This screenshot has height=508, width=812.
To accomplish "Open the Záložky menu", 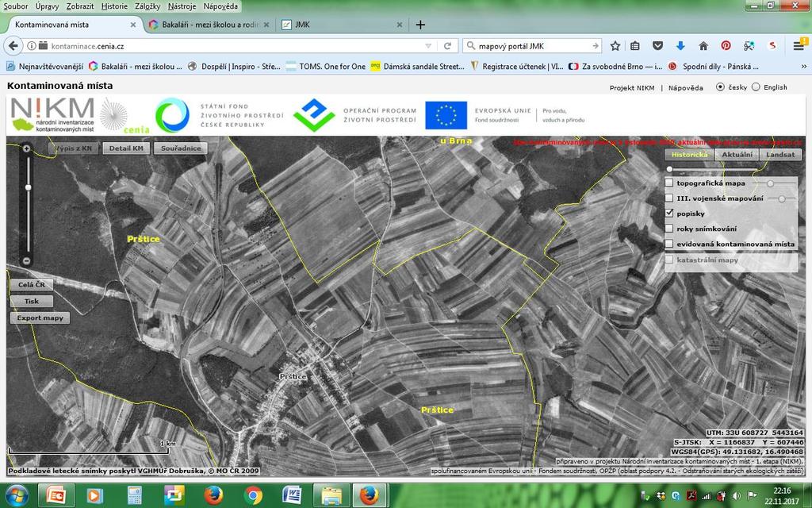I will click(x=147, y=6).
